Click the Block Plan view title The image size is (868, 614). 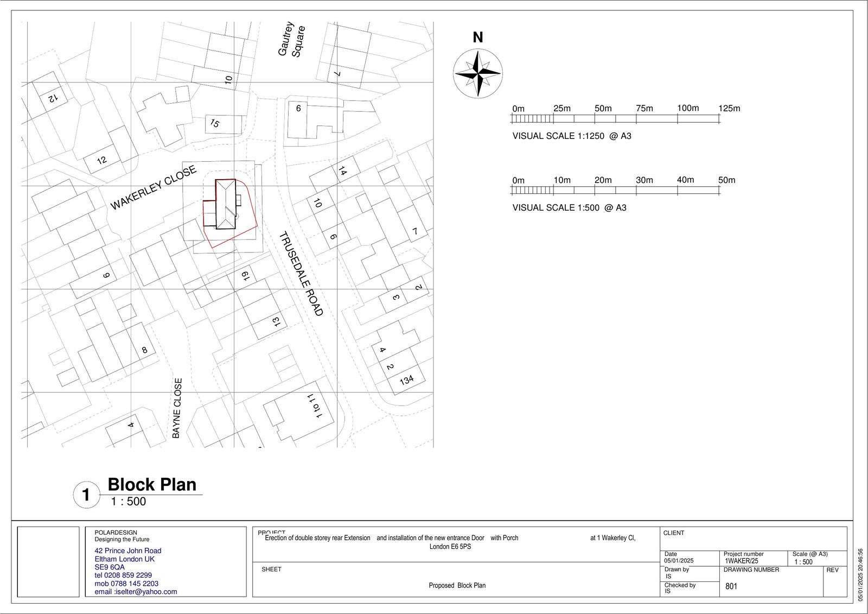tap(152, 484)
